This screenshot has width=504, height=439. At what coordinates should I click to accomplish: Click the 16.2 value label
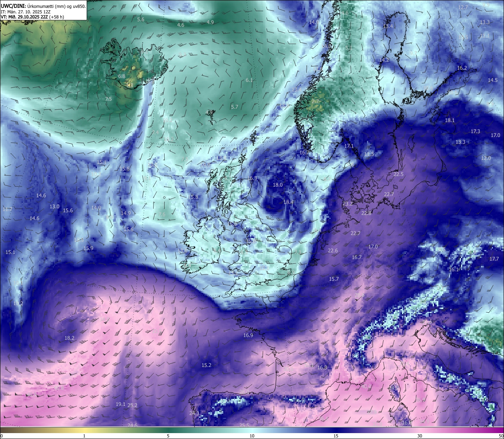462,68
